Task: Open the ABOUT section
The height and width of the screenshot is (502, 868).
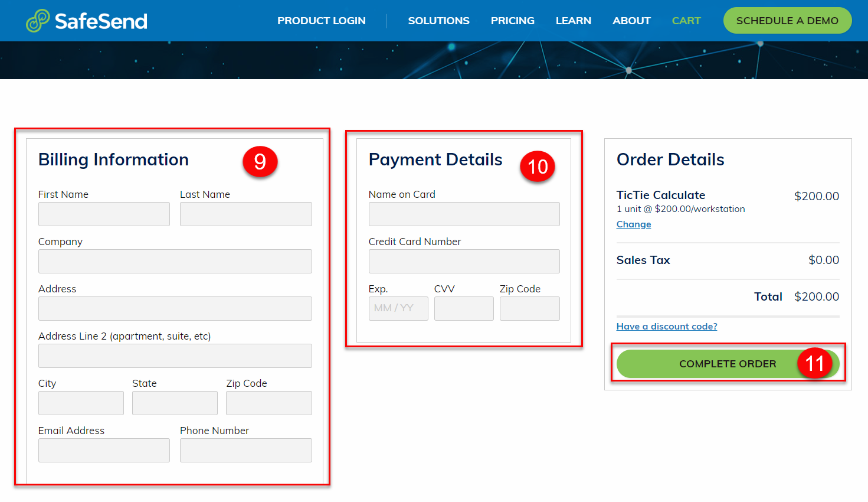Action: click(631, 20)
